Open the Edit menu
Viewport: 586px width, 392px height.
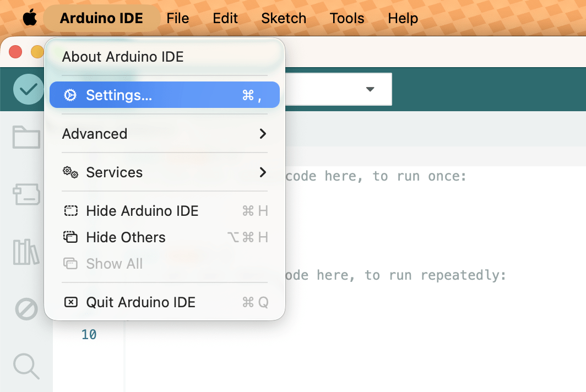(225, 18)
